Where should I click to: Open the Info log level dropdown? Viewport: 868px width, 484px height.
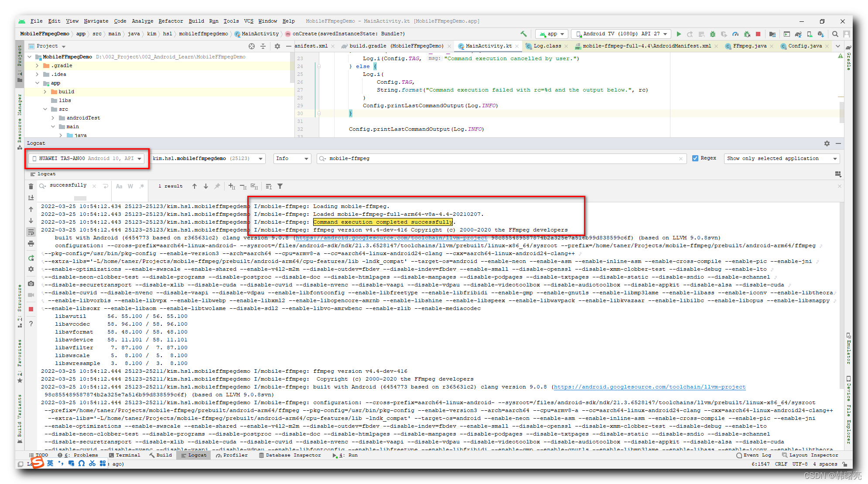(x=292, y=158)
